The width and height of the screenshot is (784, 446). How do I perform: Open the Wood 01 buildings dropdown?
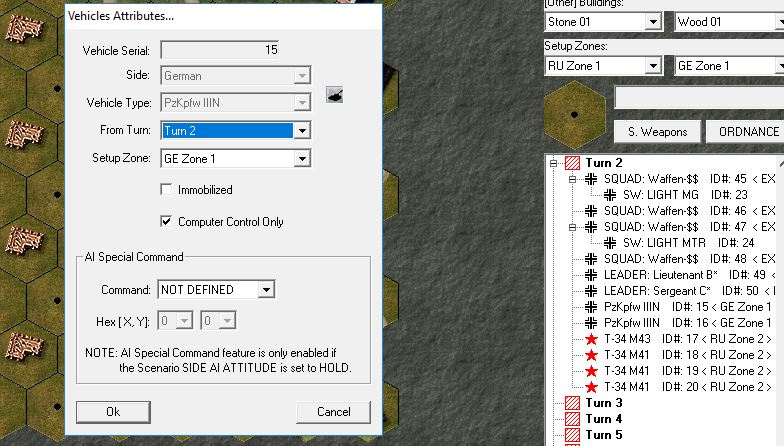[780, 22]
